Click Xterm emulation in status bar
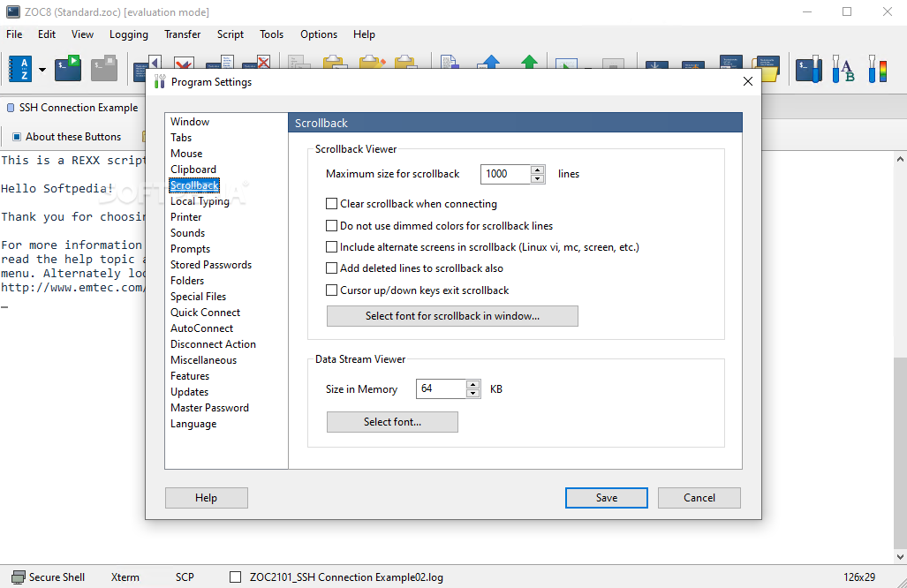The width and height of the screenshot is (907, 588). point(125,577)
